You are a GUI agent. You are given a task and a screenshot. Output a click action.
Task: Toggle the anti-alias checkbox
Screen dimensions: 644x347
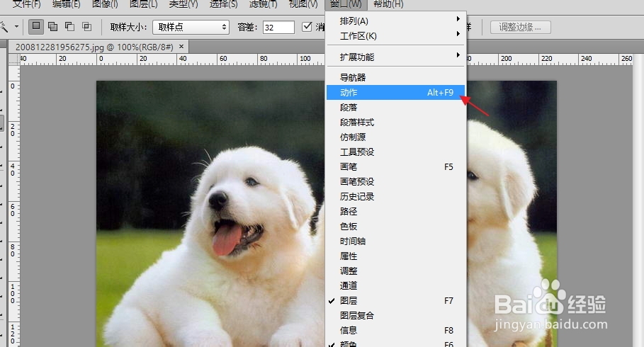click(307, 27)
